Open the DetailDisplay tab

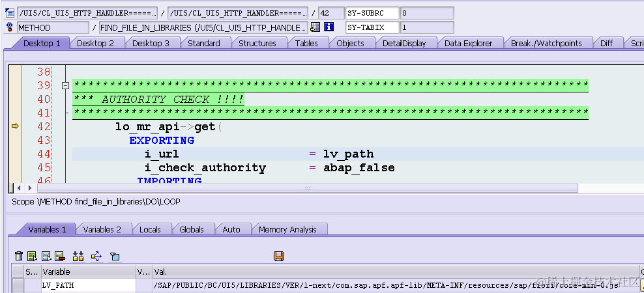(404, 43)
